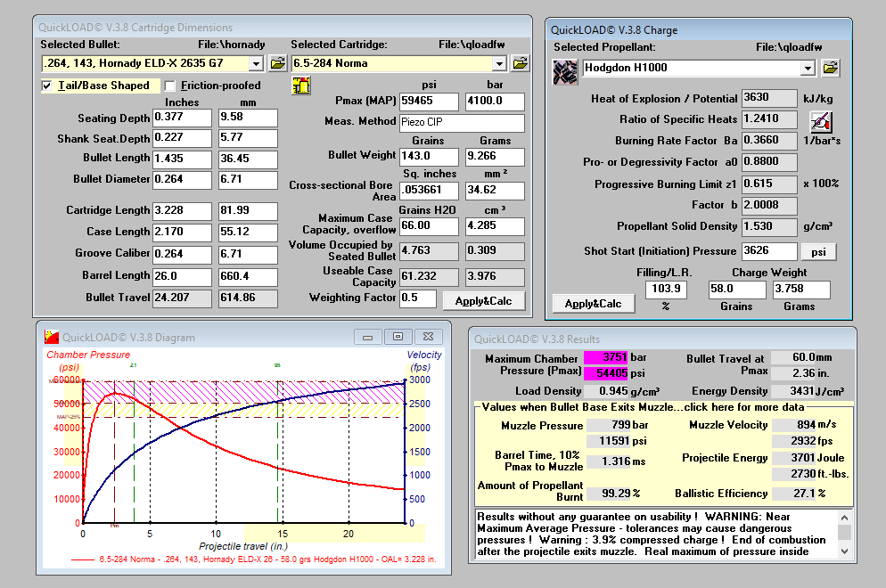Viewport: 886px width, 588px height.
Task: Toggle the psi unit button for shot start pressure
Action: point(818,252)
